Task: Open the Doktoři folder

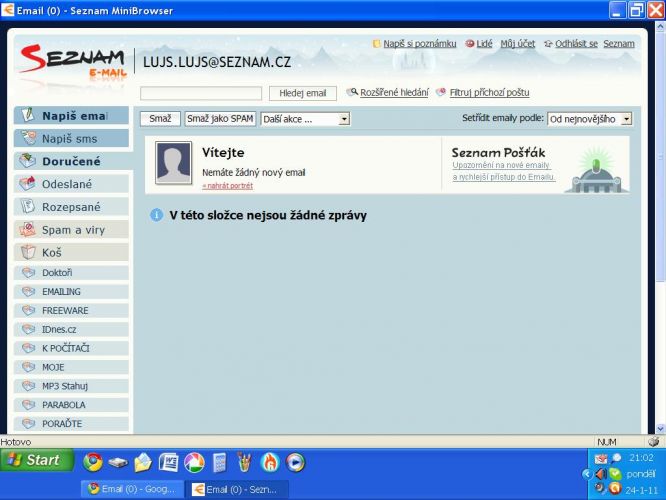Action: pyautogui.click(x=71, y=273)
